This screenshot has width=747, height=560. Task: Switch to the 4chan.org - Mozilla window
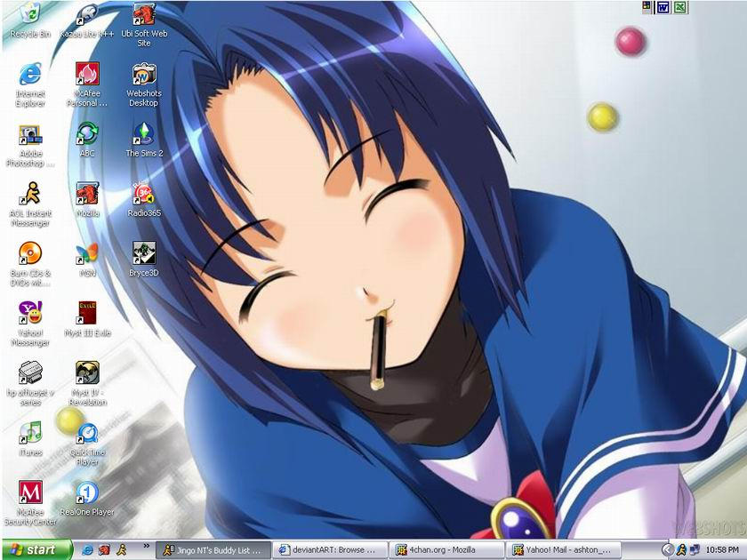coord(446,550)
